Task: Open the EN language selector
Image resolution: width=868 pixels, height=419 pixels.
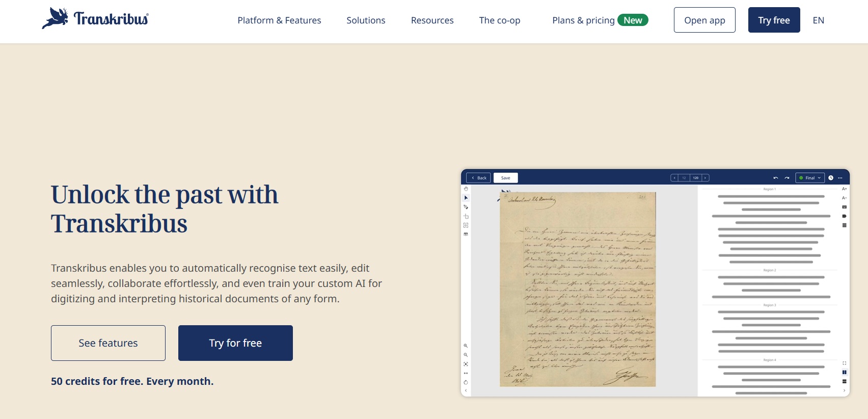Action: tap(818, 20)
